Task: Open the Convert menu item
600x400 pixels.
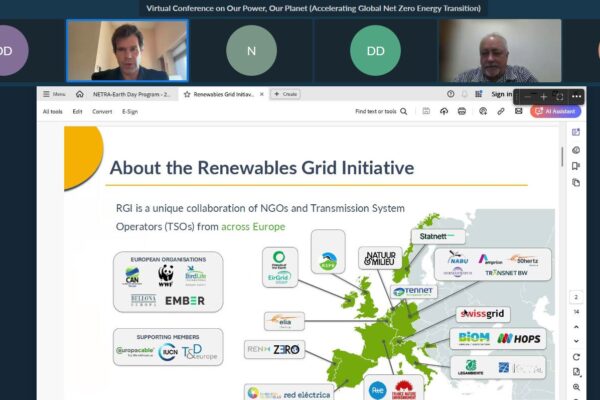Action: pyautogui.click(x=102, y=112)
